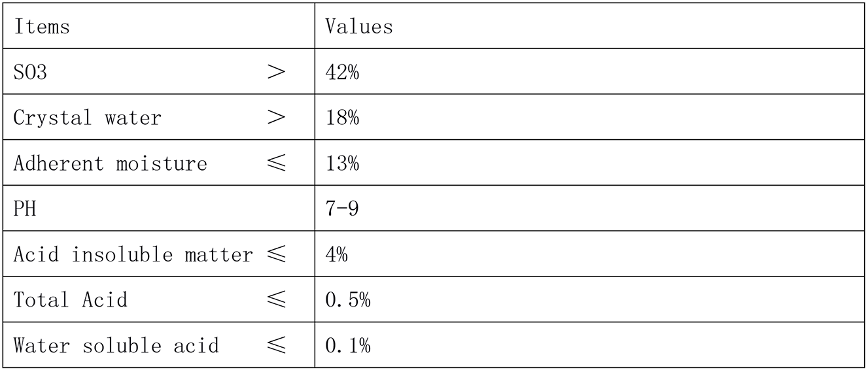Select the 13% value cell
The height and width of the screenshot is (370, 868).
click(342, 163)
